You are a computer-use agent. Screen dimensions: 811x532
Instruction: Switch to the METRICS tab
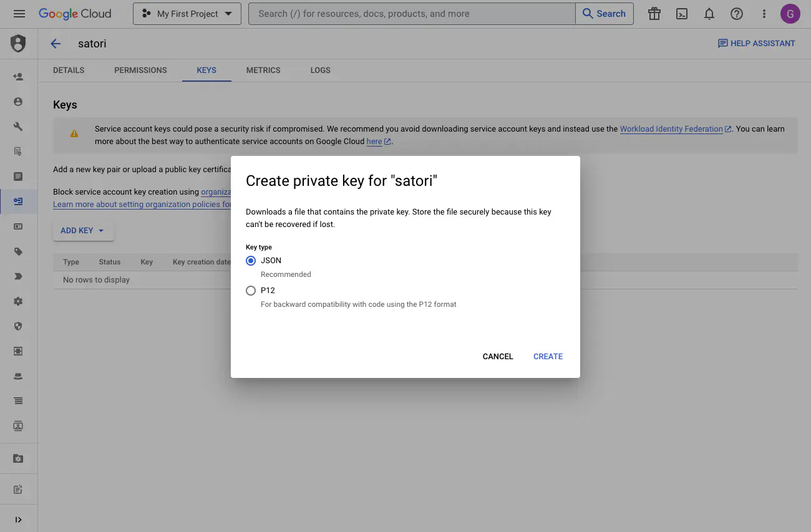263,70
